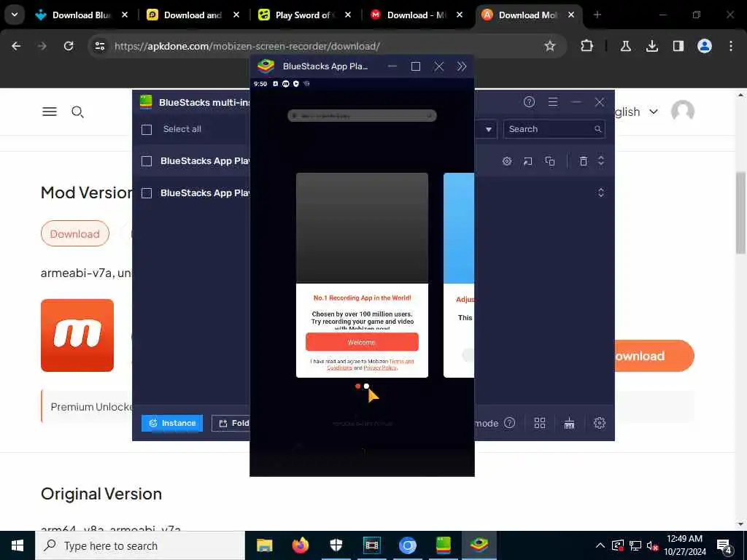Switch to Download BlueStacks tab
This screenshot has height=560, width=747.
click(82, 15)
